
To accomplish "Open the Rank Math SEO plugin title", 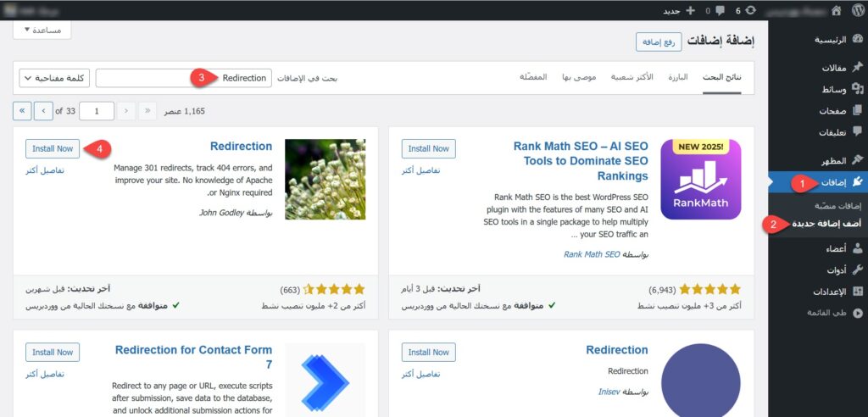I will (581, 161).
